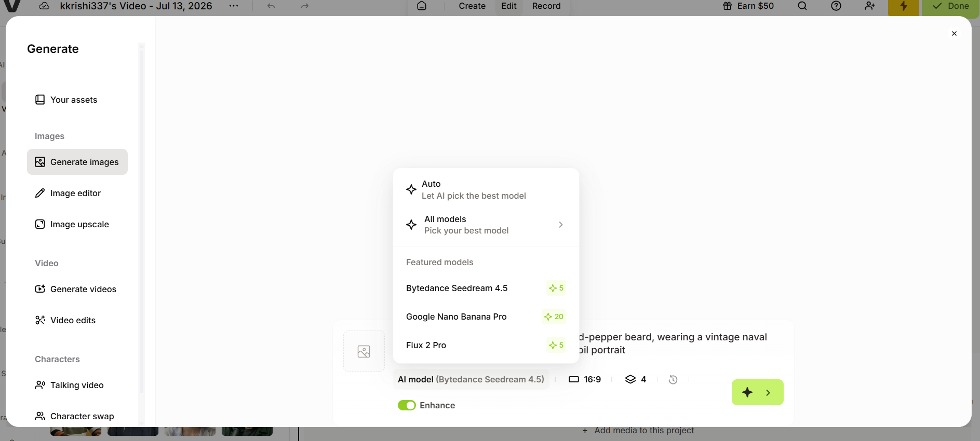The image size is (980, 441).
Task: Click Add media to this project
Action: tap(638, 431)
